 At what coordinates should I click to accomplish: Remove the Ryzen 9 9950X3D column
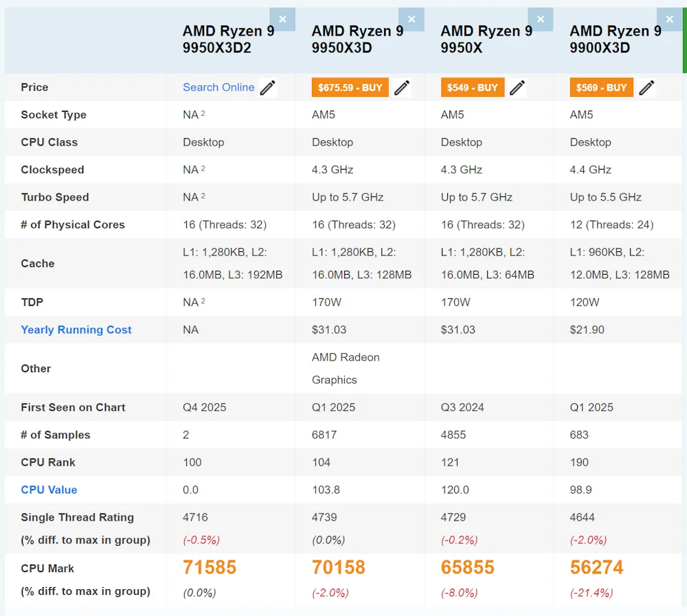(x=412, y=19)
